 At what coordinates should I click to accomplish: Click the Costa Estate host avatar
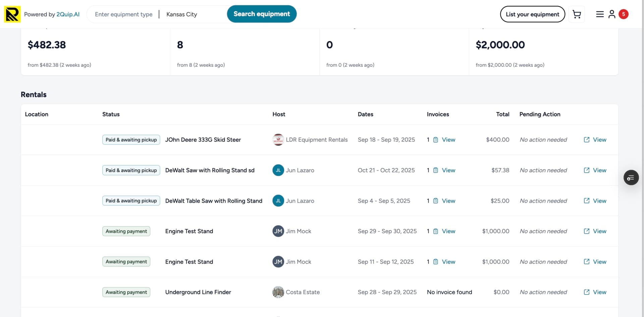click(278, 292)
